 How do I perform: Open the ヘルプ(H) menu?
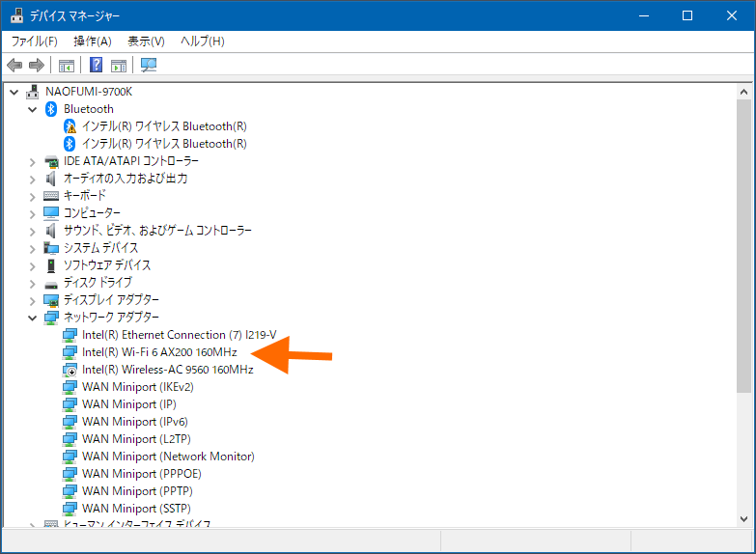(x=203, y=42)
